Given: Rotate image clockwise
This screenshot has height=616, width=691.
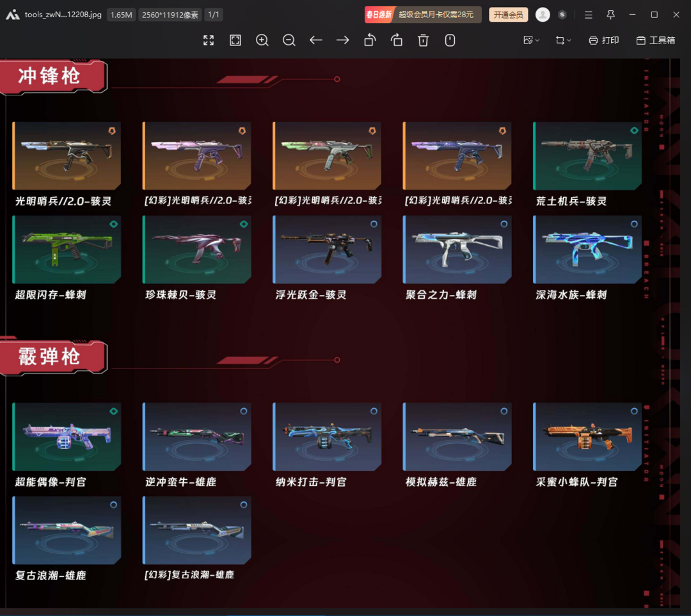Looking at the screenshot, I should coord(397,40).
